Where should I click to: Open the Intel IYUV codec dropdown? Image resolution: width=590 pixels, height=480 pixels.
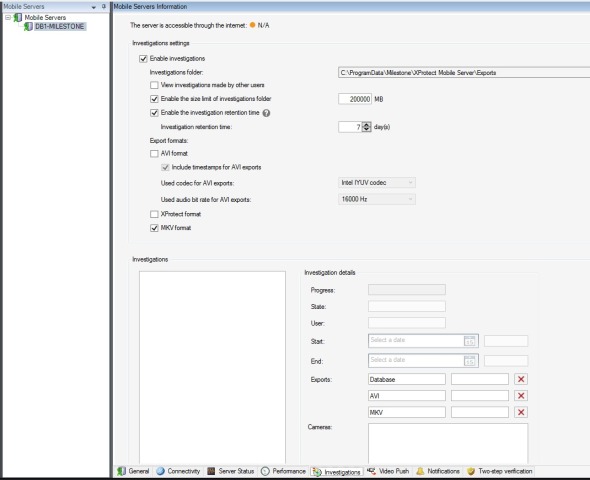tap(377, 183)
